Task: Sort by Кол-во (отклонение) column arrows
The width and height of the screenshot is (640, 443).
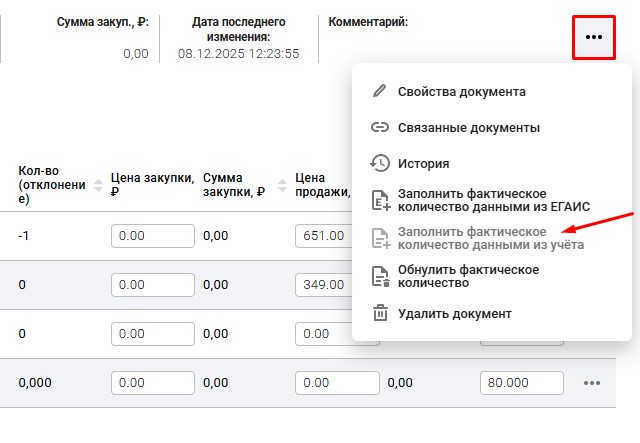Action: coord(98,185)
